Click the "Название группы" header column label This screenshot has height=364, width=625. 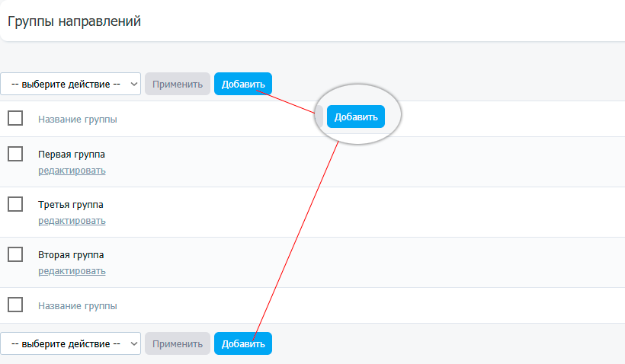(x=78, y=119)
